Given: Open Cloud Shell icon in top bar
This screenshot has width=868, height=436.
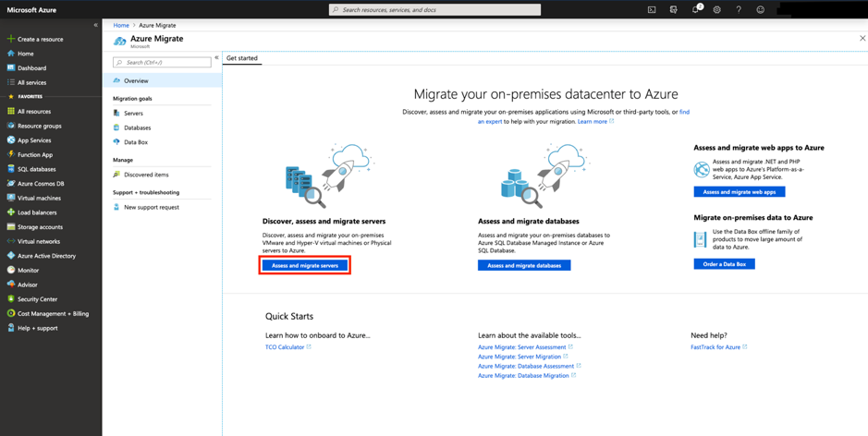Looking at the screenshot, I should (652, 9).
